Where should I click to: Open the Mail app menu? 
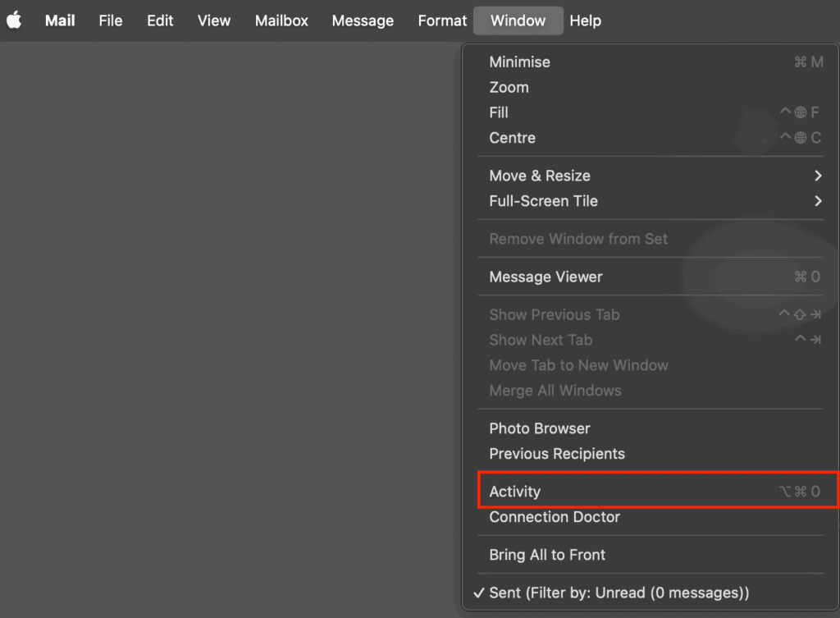[x=60, y=21]
